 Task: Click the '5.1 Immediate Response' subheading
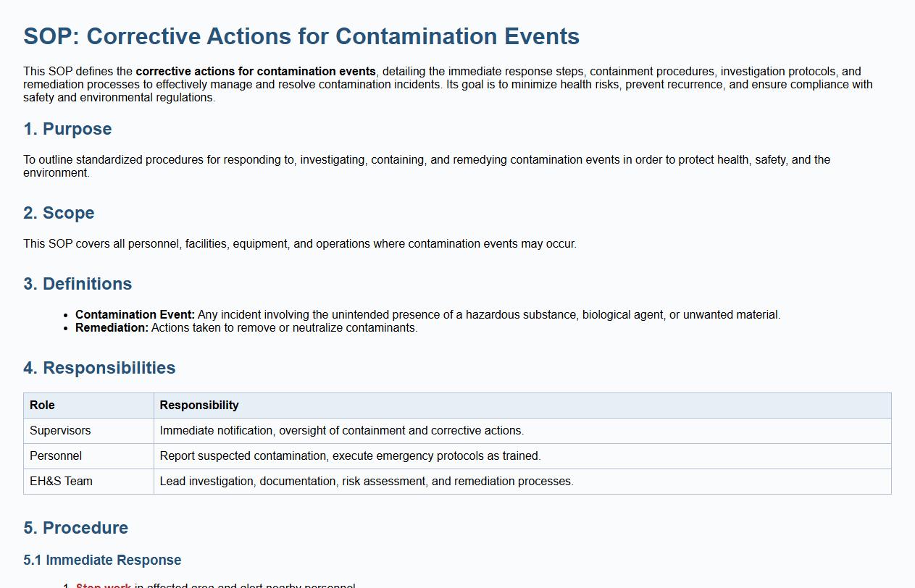click(102, 560)
